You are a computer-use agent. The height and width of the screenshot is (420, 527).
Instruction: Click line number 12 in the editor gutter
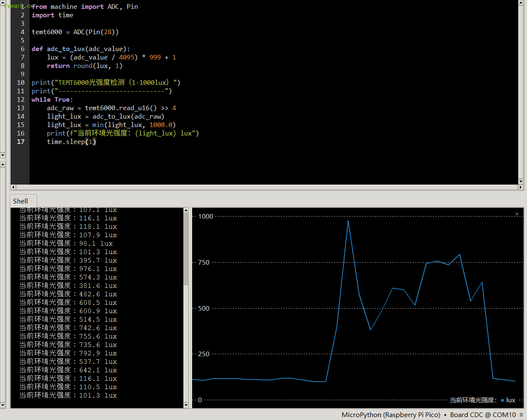click(x=21, y=100)
